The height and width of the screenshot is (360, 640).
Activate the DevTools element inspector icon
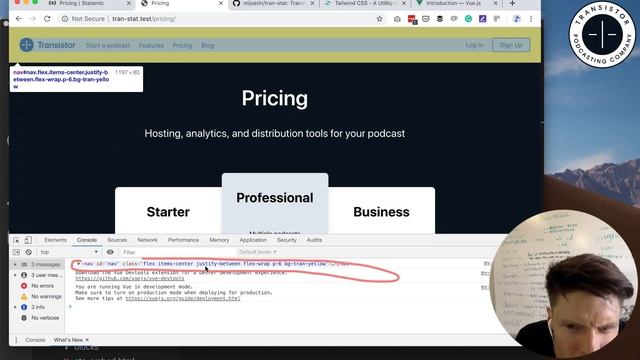(x=16, y=240)
